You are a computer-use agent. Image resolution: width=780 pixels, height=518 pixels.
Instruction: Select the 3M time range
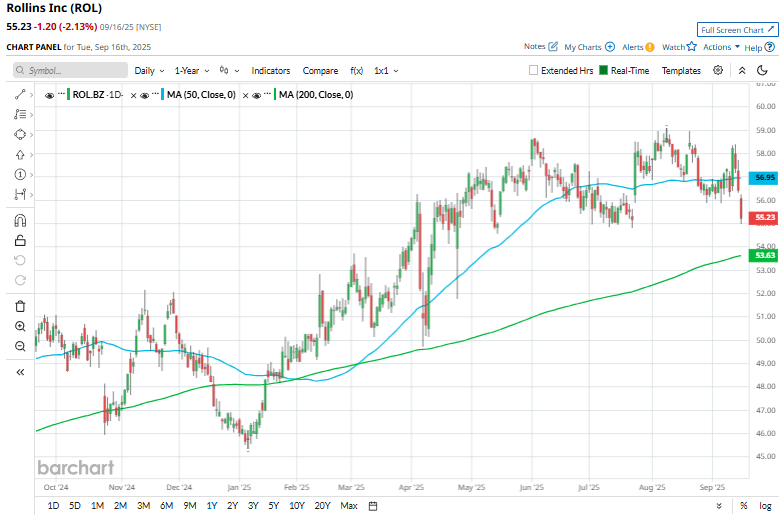(143, 506)
